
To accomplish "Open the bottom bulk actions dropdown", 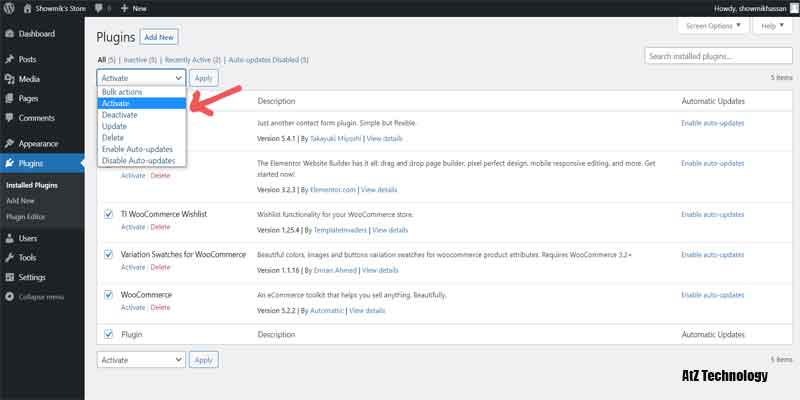I will pos(141,359).
